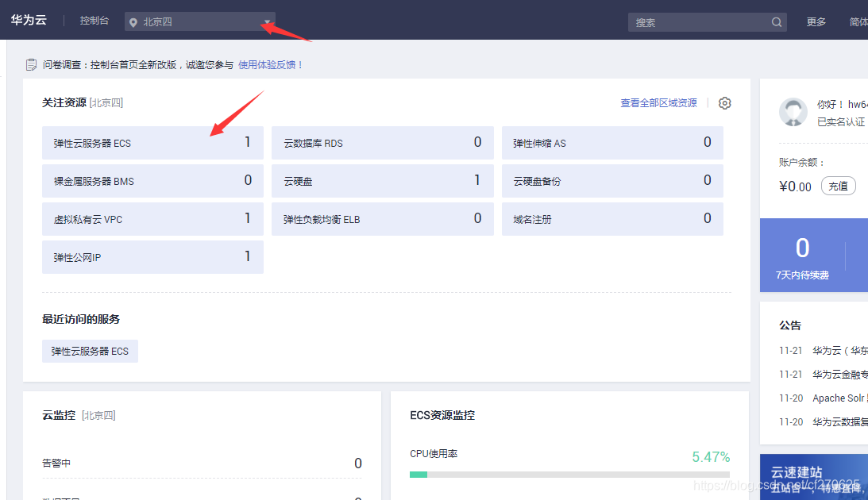This screenshot has width=868, height=500.
Task: Open the 更多 menu
Action: click(816, 22)
